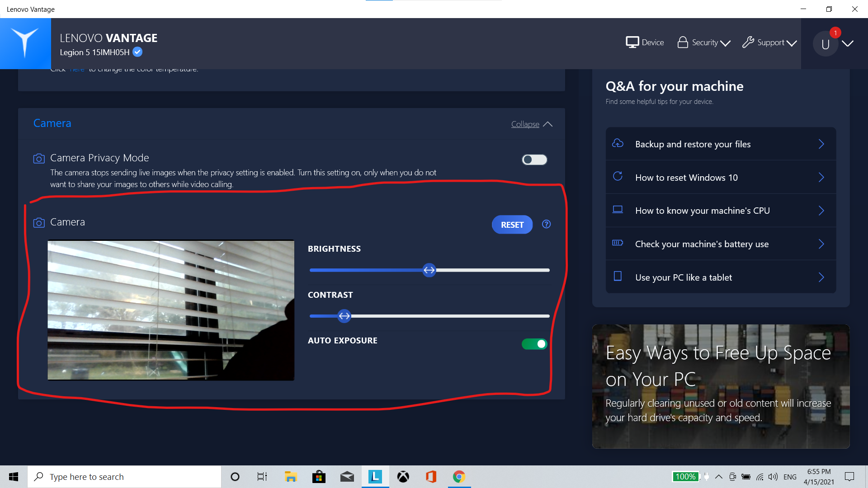This screenshot has height=488, width=868.
Task: Click the Wi-Fi network tray icon
Action: point(760,477)
